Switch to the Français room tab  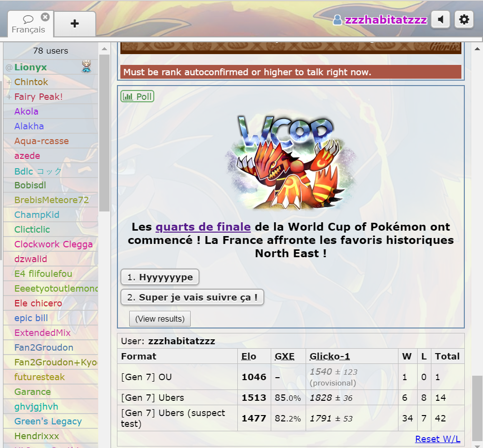click(28, 24)
